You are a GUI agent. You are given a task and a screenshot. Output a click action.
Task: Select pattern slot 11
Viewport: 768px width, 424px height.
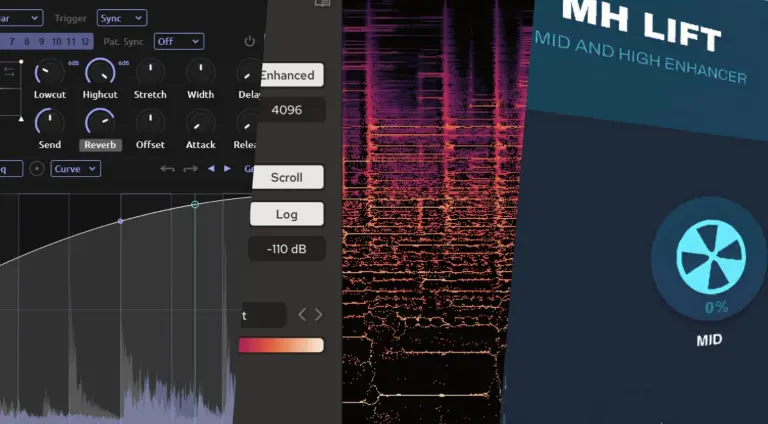(x=71, y=42)
